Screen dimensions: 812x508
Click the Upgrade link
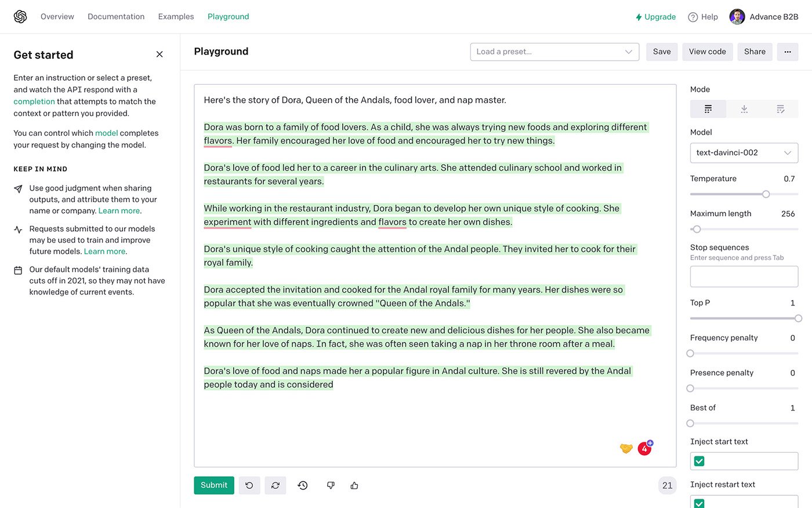click(656, 17)
